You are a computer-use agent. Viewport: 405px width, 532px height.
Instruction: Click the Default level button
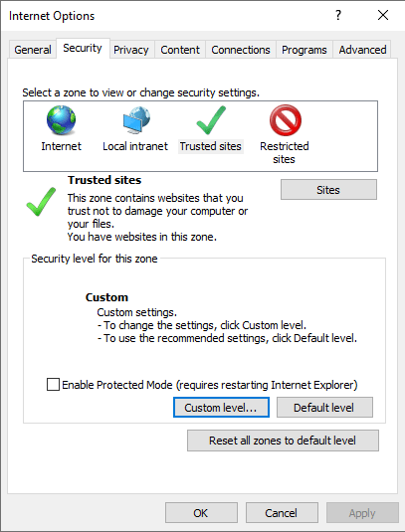pyautogui.click(x=324, y=407)
